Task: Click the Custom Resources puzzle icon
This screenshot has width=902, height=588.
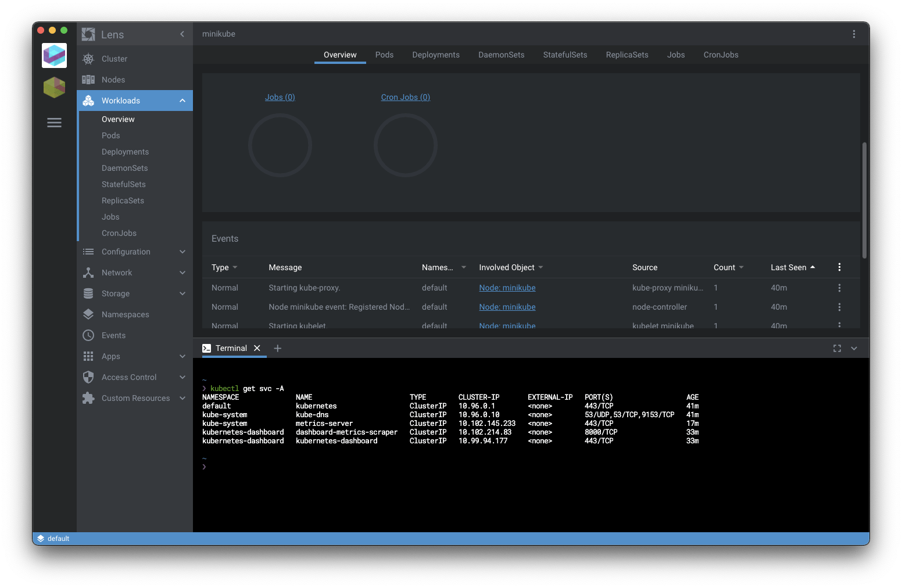Action: [x=88, y=398]
